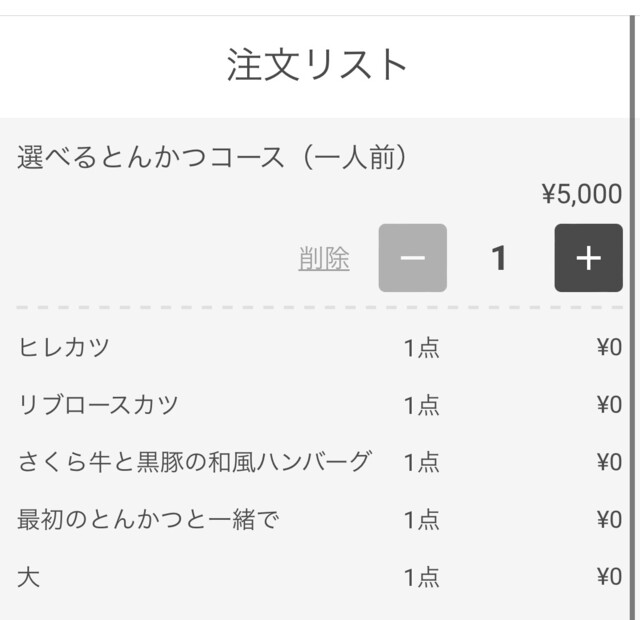The height and width of the screenshot is (620, 640).
Task: Choose the 最初のとんかつと一緒で timing entry
Action: (148, 519)
